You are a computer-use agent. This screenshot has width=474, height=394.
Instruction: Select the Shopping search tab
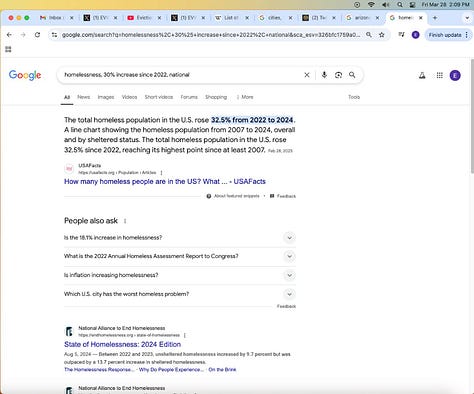click(216, 97)
